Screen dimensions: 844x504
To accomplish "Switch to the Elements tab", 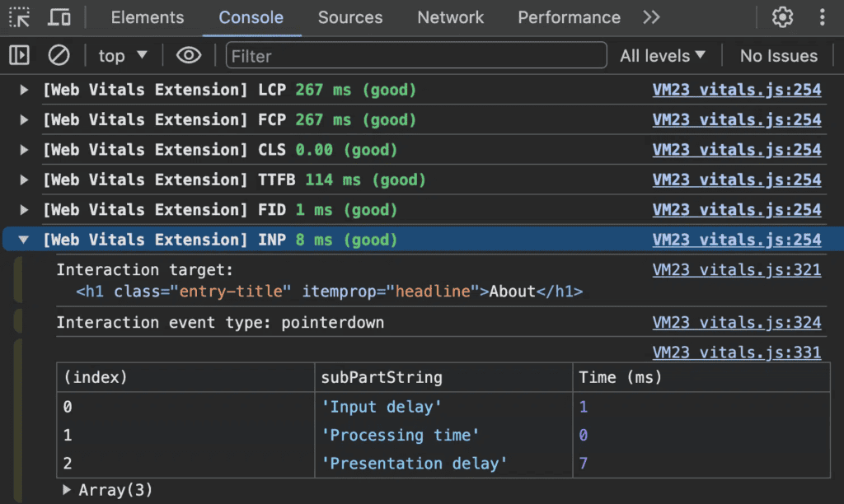I will click(147, 17).
